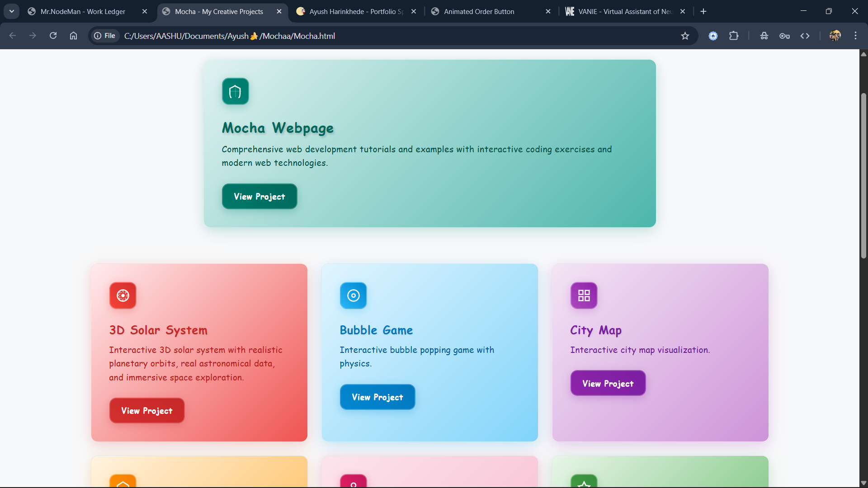
Task: Click the vertical scrollbar down arrow
Action: (863, 483)
